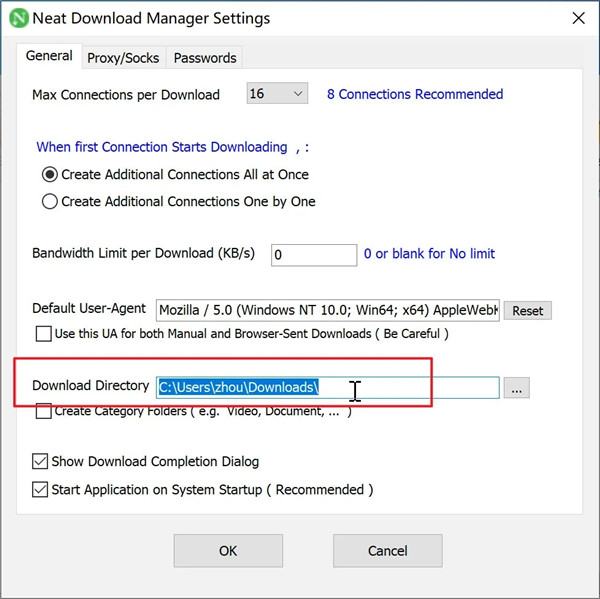This screenshot has width=600, height=599.
Task: Click the 8 Connections Recommended text
Action: tap(415, 94)
